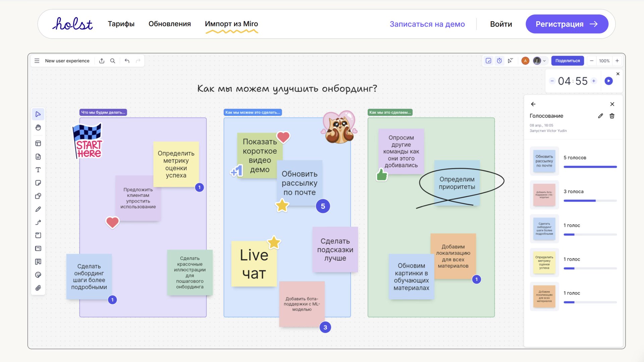The height and width of the screenshot is (362, 644).
Task: Select the connector arrow tool
Action: [38, 222]
